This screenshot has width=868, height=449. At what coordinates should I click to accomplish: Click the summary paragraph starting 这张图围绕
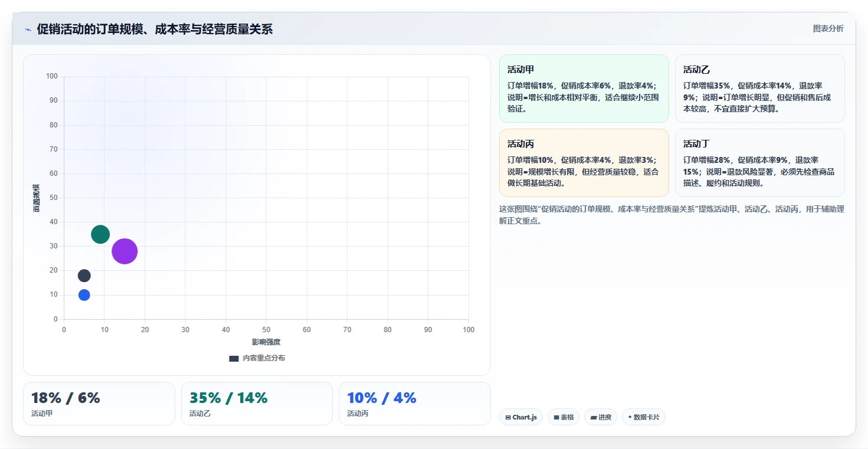click(x=672, y=215)
